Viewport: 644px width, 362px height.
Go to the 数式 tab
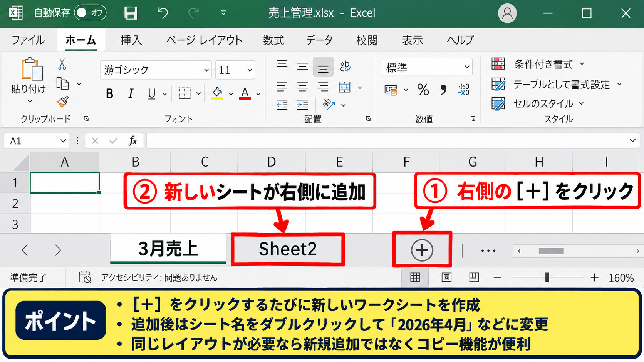[273, 40]
